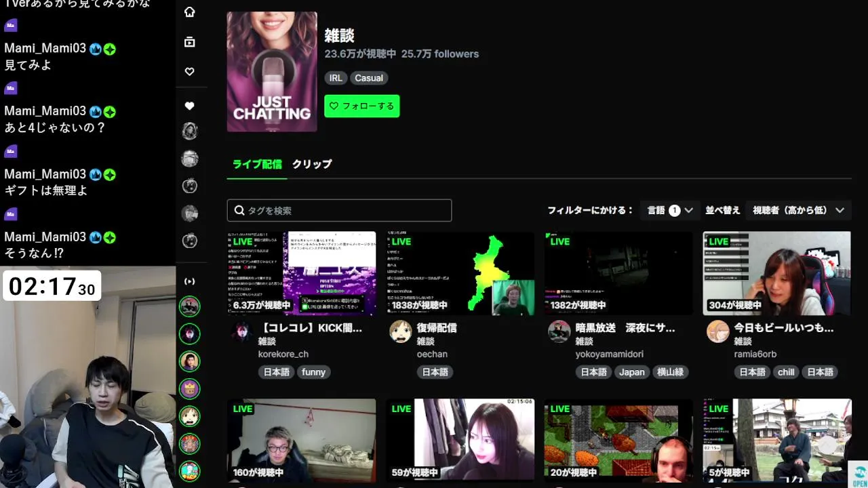Click the 02:17:30 timer overlay
This screenshot has height=488, width=868.
coord(52,286)
